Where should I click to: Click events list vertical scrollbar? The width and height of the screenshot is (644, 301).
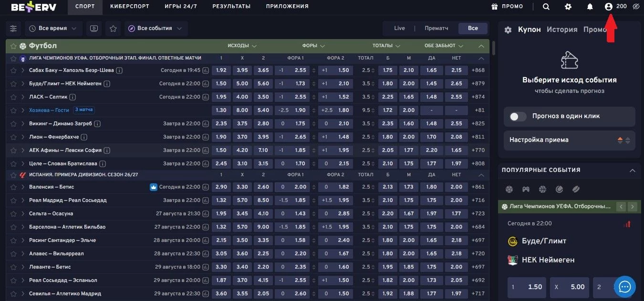click(x=494, y=48)
